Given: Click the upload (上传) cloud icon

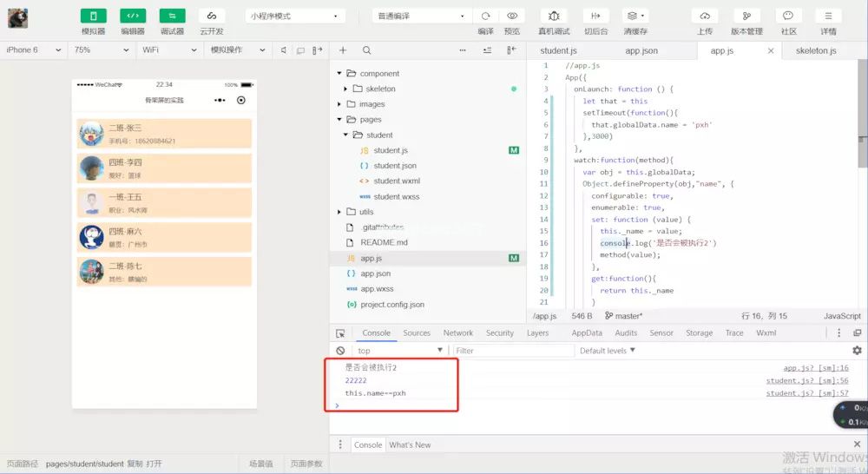Looking at the screenshot, I should pyautogui.click(x=705, y=16).
